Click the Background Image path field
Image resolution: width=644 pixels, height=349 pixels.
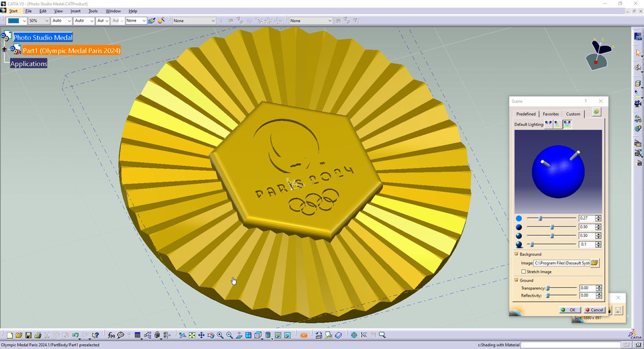(562, 262)
